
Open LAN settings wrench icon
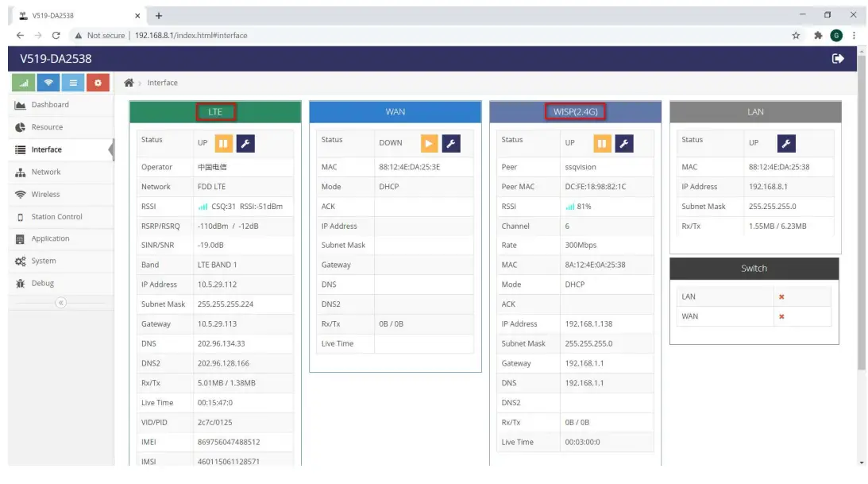tap(786, 143)
